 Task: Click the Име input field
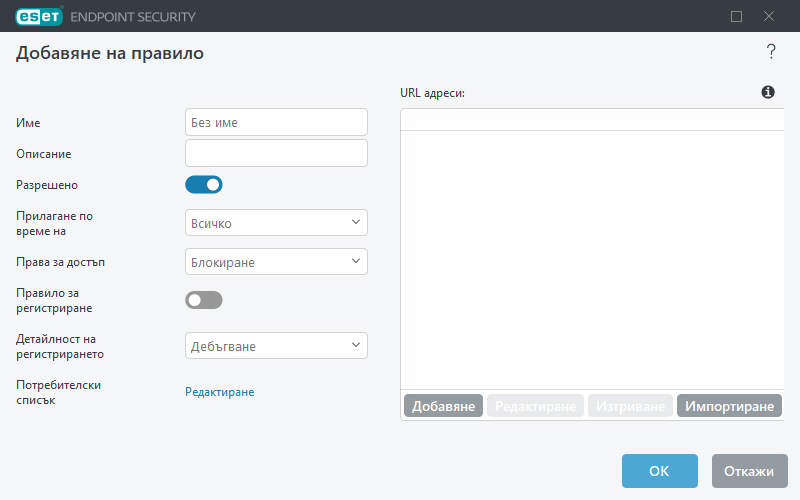tap(276, 122)
